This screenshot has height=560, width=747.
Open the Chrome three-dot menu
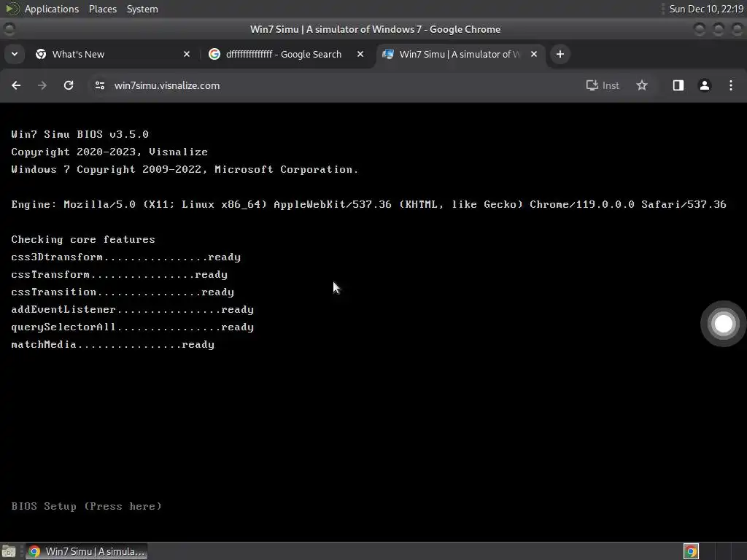point(731,85)
